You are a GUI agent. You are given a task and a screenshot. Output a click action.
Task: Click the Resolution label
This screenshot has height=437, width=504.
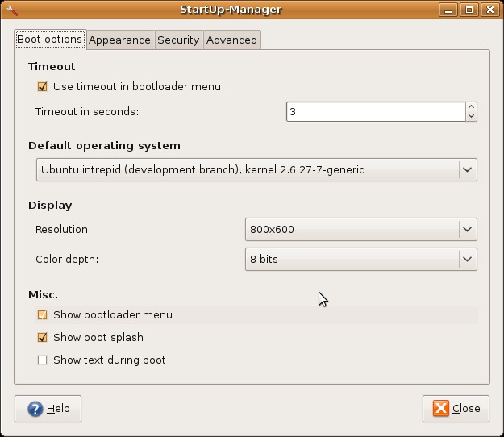pos(64,230)
